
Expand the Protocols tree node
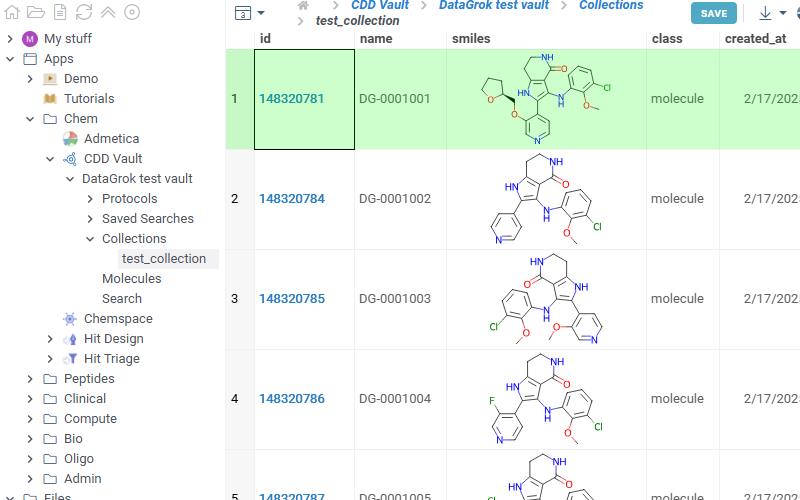click(x=90, y=199)
